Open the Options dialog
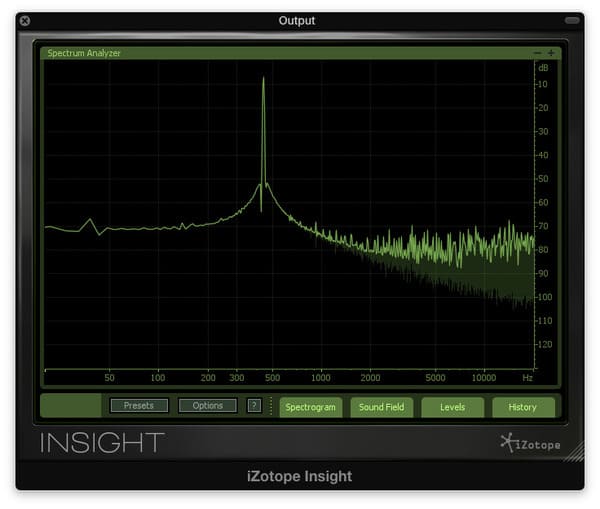 point(207,406)
